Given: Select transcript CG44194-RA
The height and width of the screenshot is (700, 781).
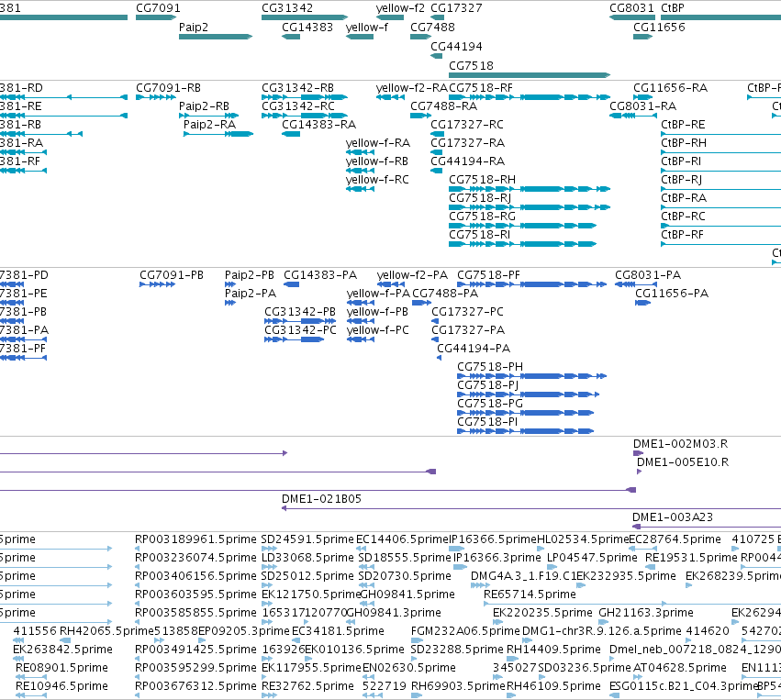Looking at the screenshot, I should (x=436, y=171).
